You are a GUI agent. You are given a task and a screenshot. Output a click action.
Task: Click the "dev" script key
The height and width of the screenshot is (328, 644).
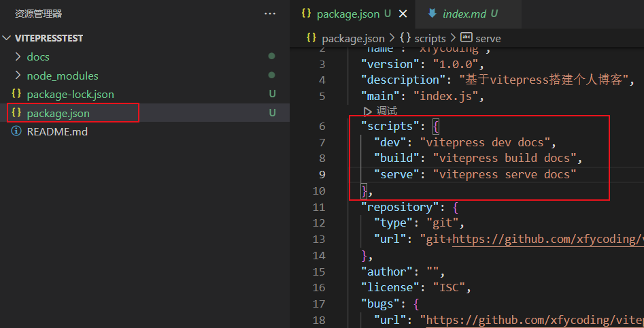pyautogui.click(x=390, y=143)
